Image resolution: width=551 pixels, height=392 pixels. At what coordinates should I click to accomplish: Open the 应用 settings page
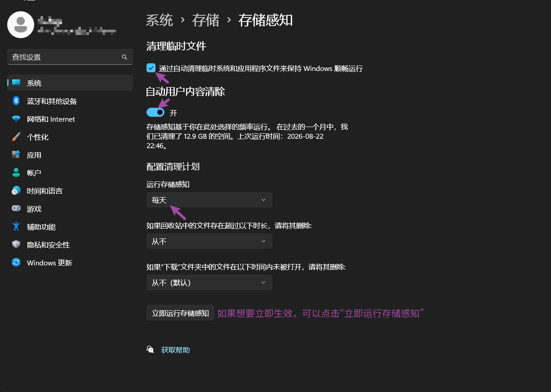(70, 154)
